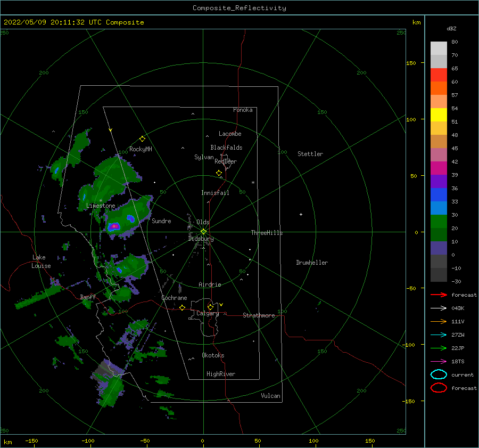Click the asterisk marker east of Innisfail

253,183
